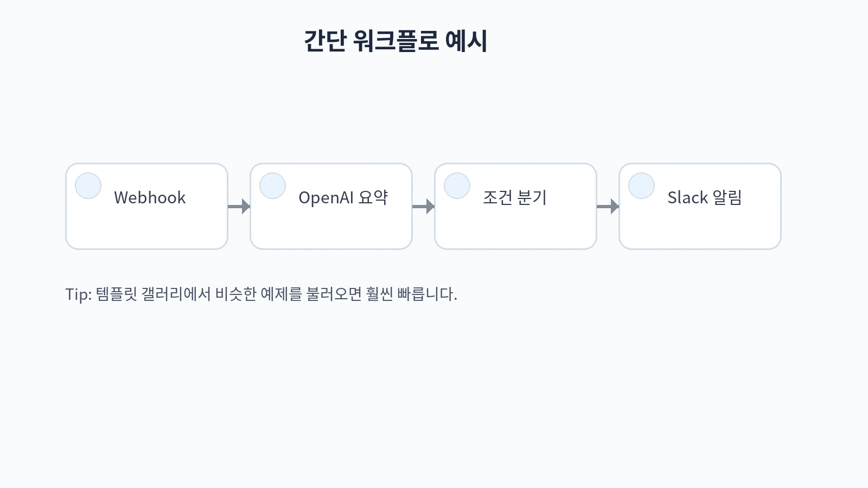Click the Webhook node's circle icon

coord(88,186)
